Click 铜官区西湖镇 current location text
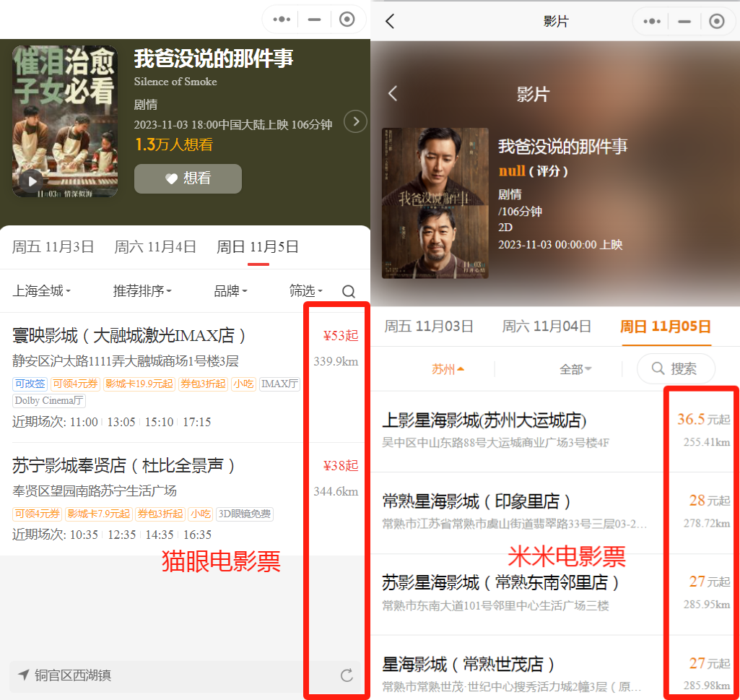Viewport: 740px width, 700px height. [73, 675]
